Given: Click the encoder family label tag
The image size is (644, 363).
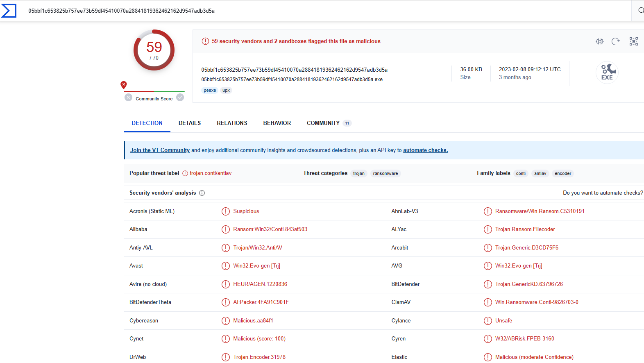Looking at the screenshot, I should tap(563, 173).
